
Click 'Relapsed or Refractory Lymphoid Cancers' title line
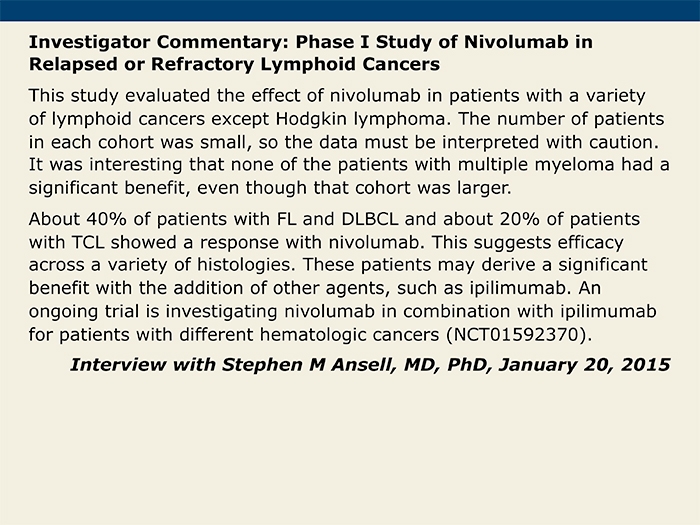tap(234, 64)
